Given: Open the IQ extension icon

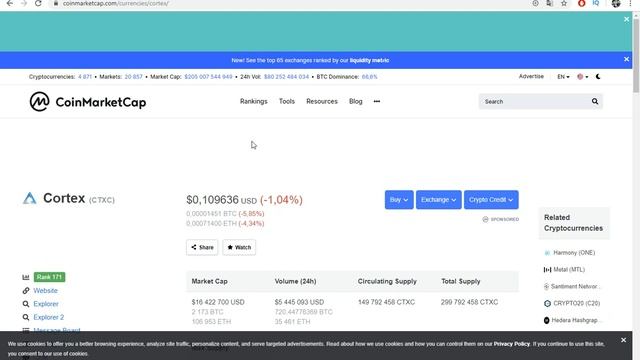Looking at the screenshot, I should (x=596, y=3).
